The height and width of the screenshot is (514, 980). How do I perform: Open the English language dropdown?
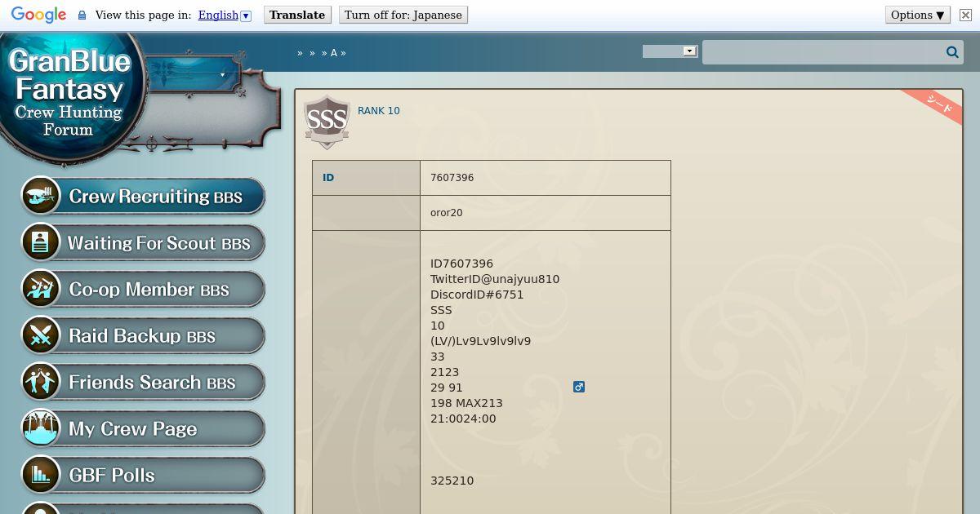point(225,15)
